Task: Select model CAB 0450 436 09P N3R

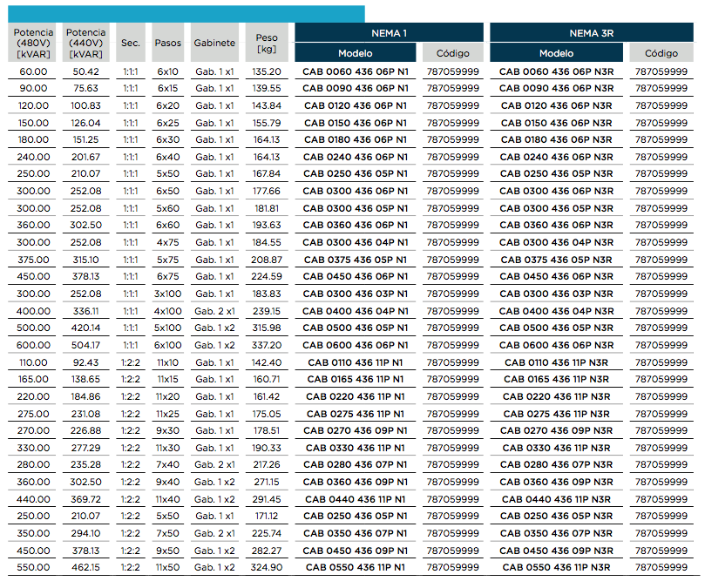Action: pos(556,551)
